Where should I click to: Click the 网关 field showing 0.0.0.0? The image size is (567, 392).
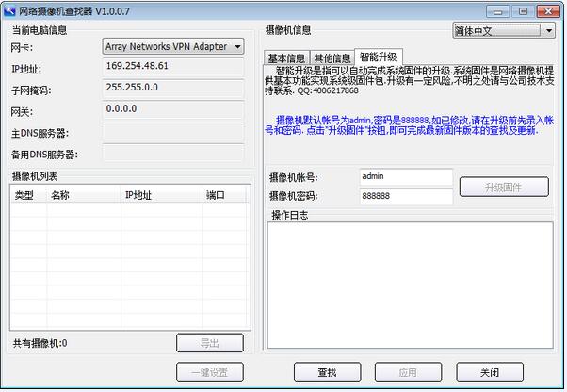173,110
